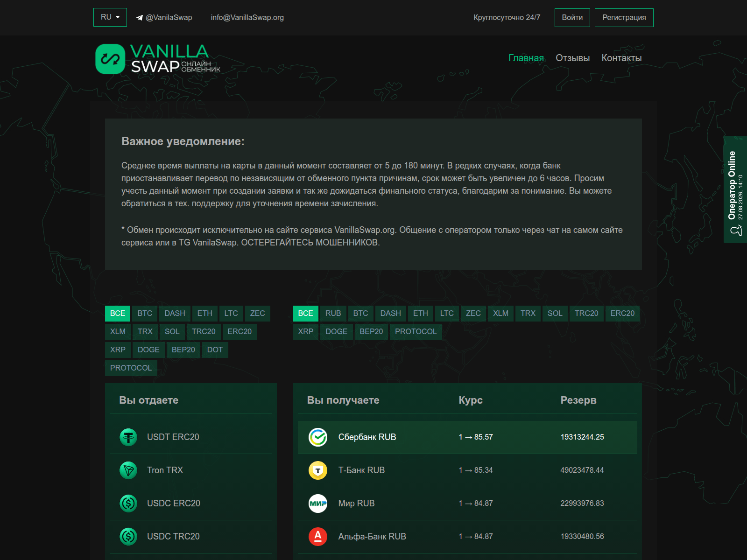This screenshot has width=747, height=560.
Task: Select LTC filter in give section
Action: [231, 314]
